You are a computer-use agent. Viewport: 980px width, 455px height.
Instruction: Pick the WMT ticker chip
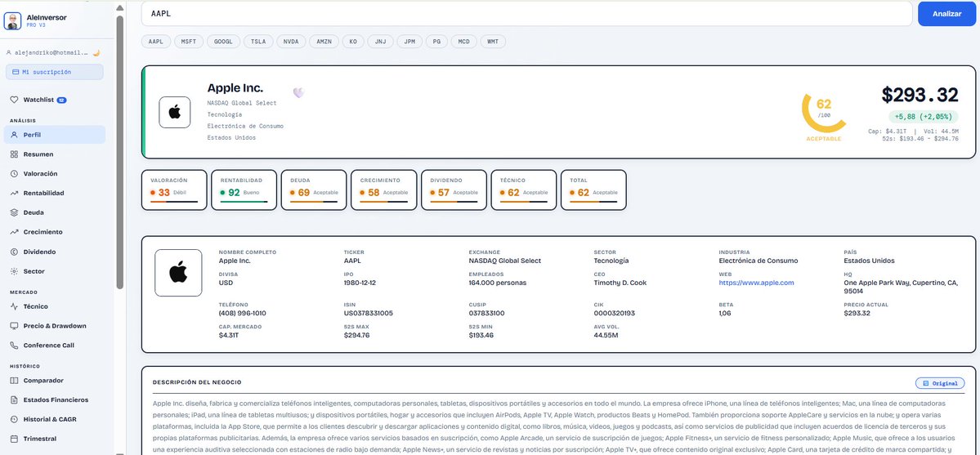[493, 41]
